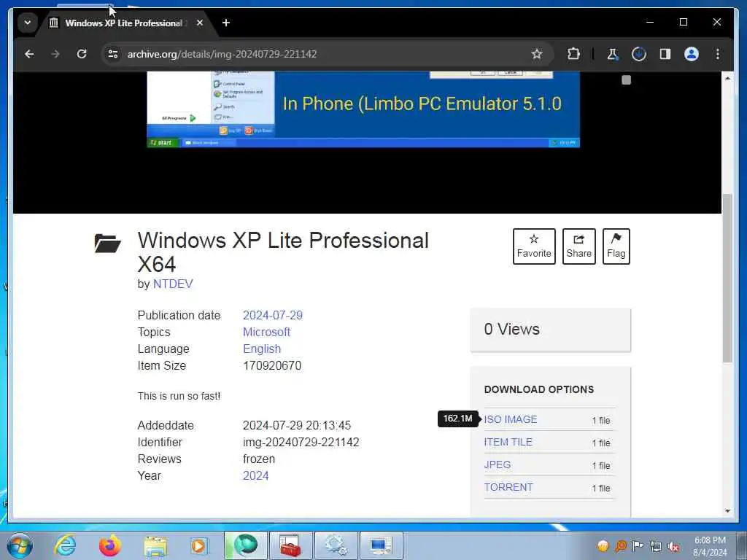Viewport: 747px width, 560px height.
Task: Click the muted volume tray icon
Action: tap(673, 546)
